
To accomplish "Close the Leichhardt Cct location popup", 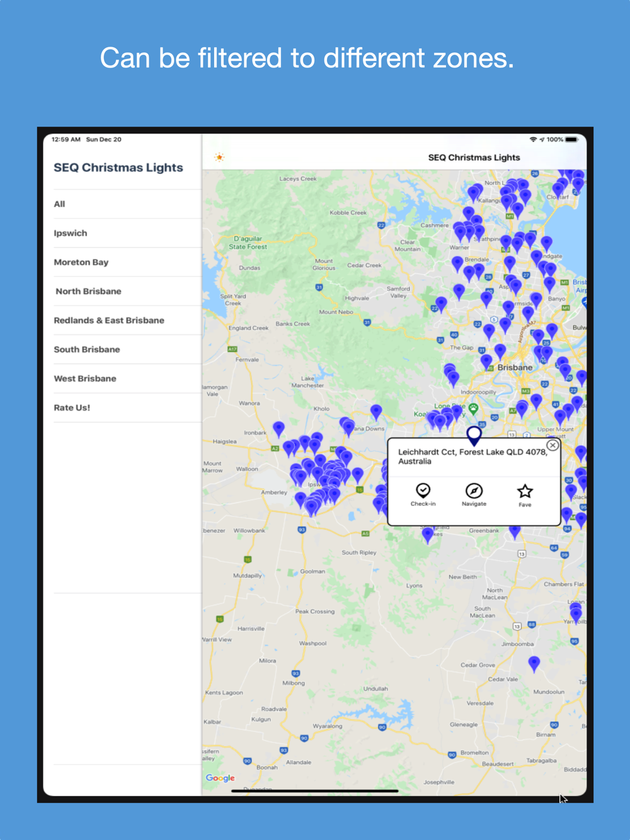I will click(553, 445).
